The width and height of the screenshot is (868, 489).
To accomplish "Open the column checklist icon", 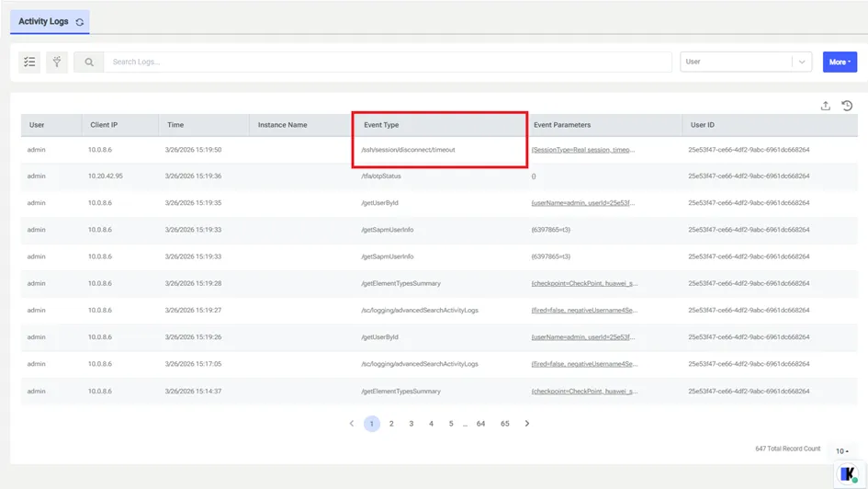I will 29,62.
